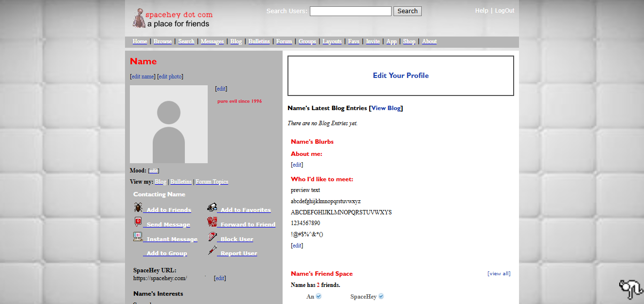The image size is (644, 304).
Task: Go to Layouts in the top navigation
Action: (x=332, y=41)
